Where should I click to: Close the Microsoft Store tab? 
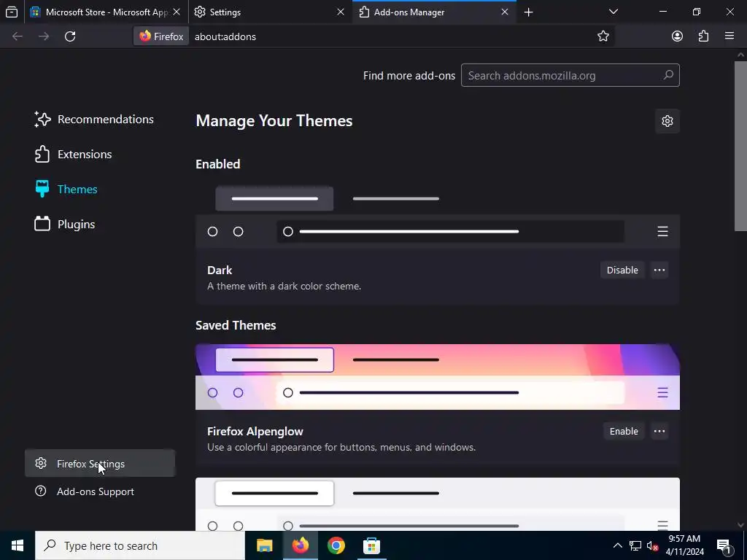coord(177,12)
